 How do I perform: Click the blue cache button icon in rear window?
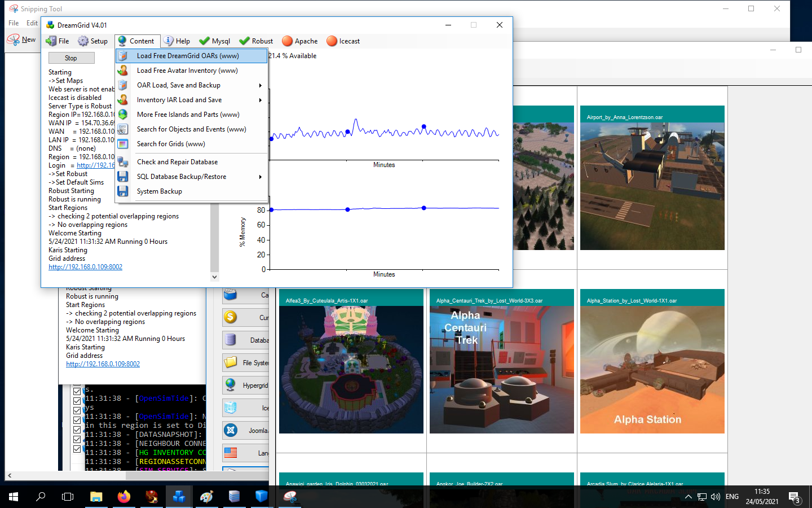pyautogui.click(x=230, y=295)
